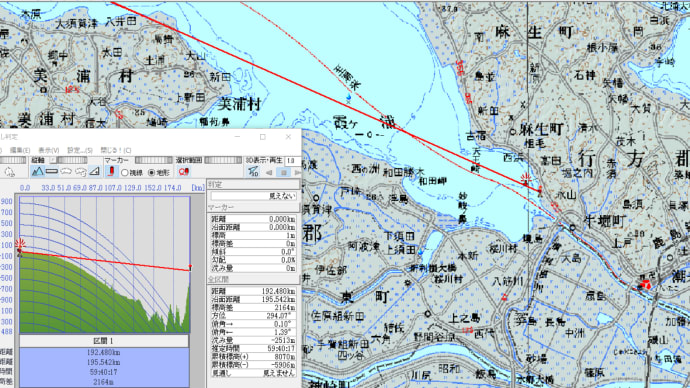Open the 設定...(S) menu
690x388 pixels.
click(80, 150)
